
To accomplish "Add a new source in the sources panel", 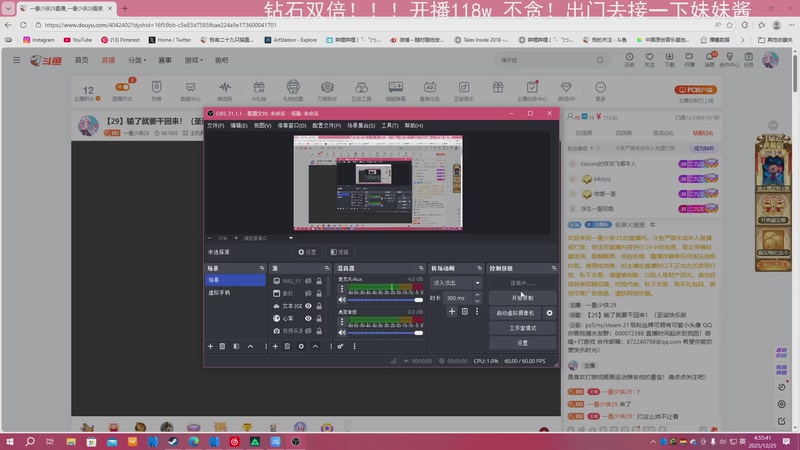I will point(276,346).
